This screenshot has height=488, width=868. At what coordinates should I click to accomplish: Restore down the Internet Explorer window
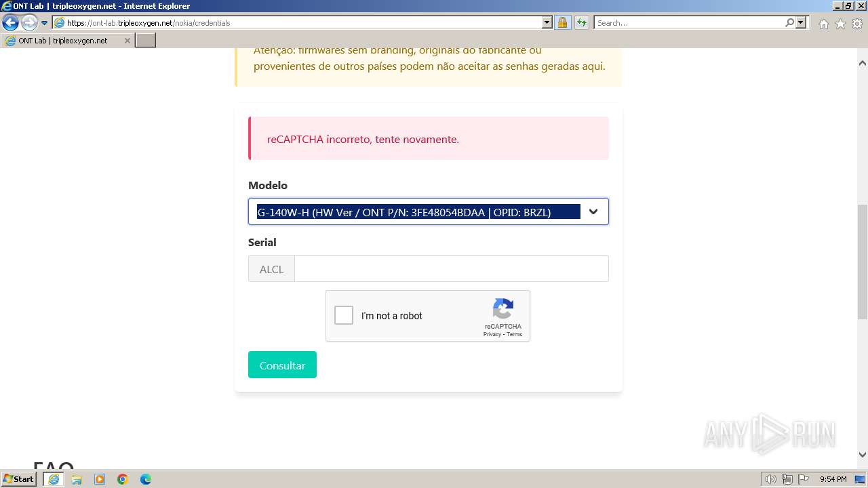[848, 5]
